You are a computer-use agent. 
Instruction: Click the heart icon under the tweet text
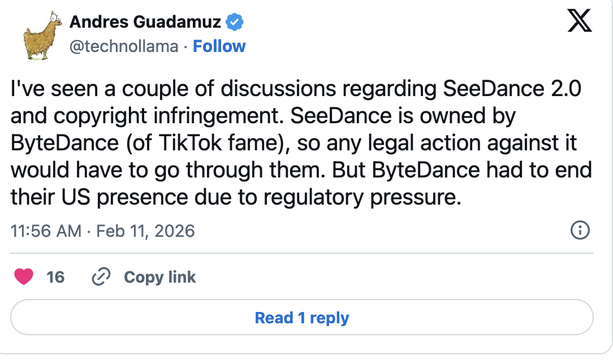coord(24,277)
